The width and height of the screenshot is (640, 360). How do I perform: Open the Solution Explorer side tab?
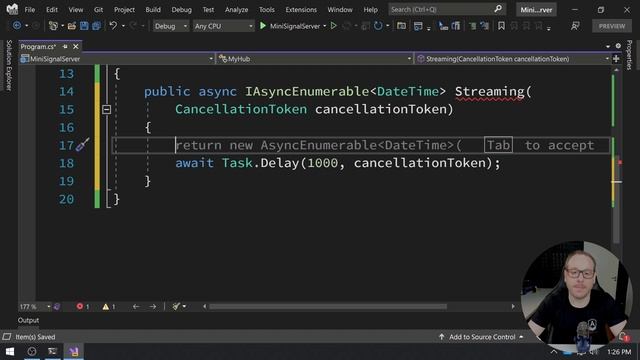pos(9,65)
